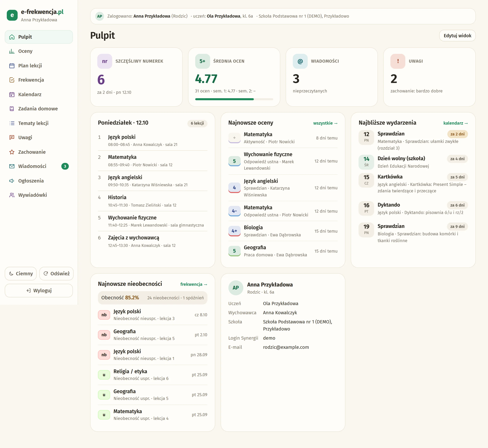Open Oceny in the sidebar
The height and width of the screenshot is (448, 488).
[39, 51]
